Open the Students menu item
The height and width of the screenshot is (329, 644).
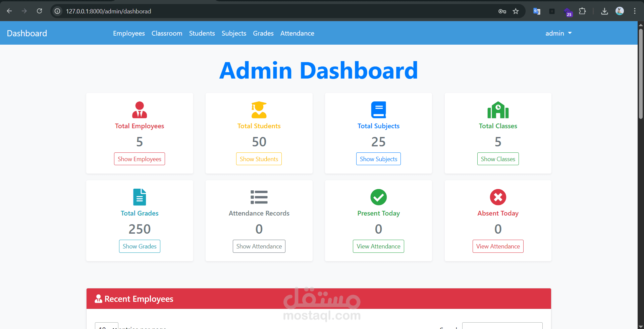[202, 33]
